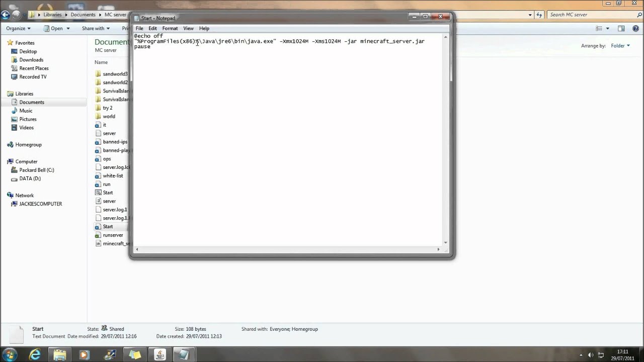Screen dimensions: 644x362
Task: Open the Format menu in Notepad
Action: click(x=170, y=29)
